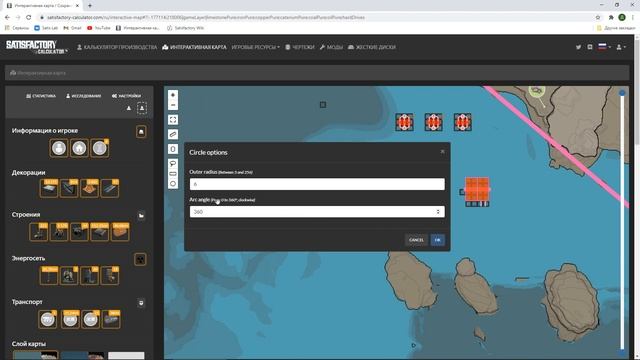Open Интерактивная карта page

(194, 47)
